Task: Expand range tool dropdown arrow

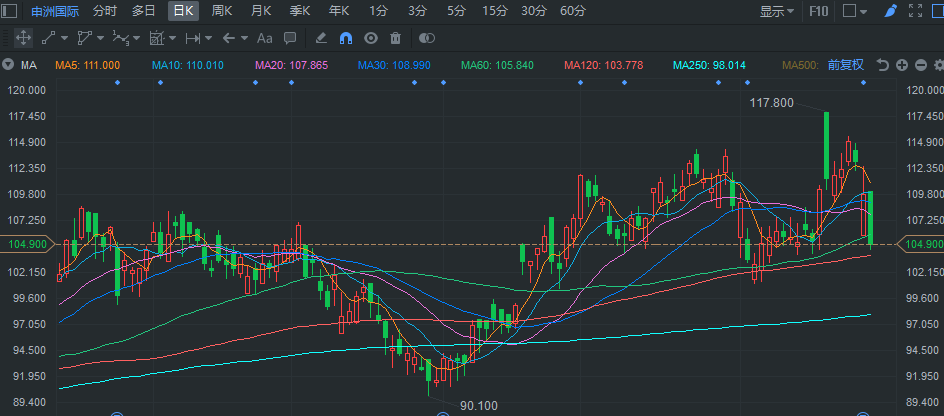Action: pyautogui.click(x=208, y=38)
